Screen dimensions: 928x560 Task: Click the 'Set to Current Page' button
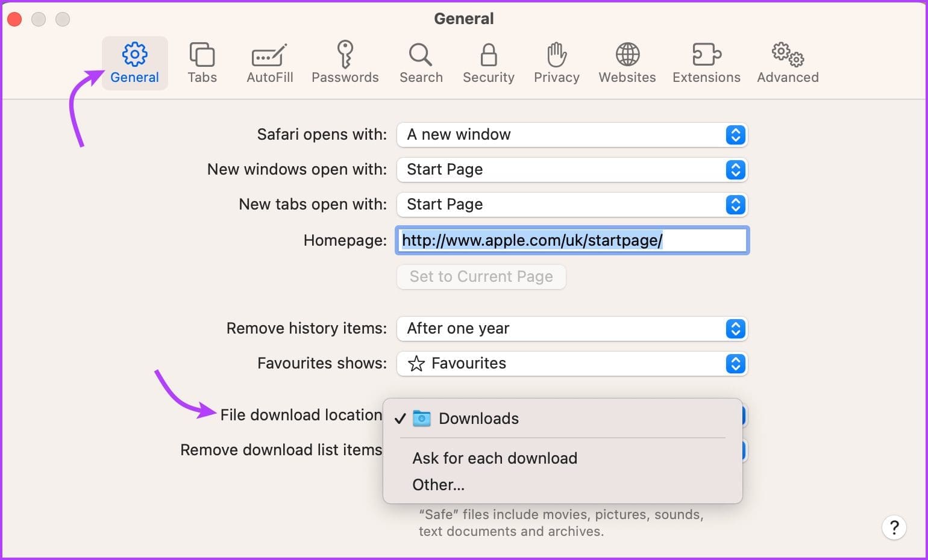(x=481, y=276)
